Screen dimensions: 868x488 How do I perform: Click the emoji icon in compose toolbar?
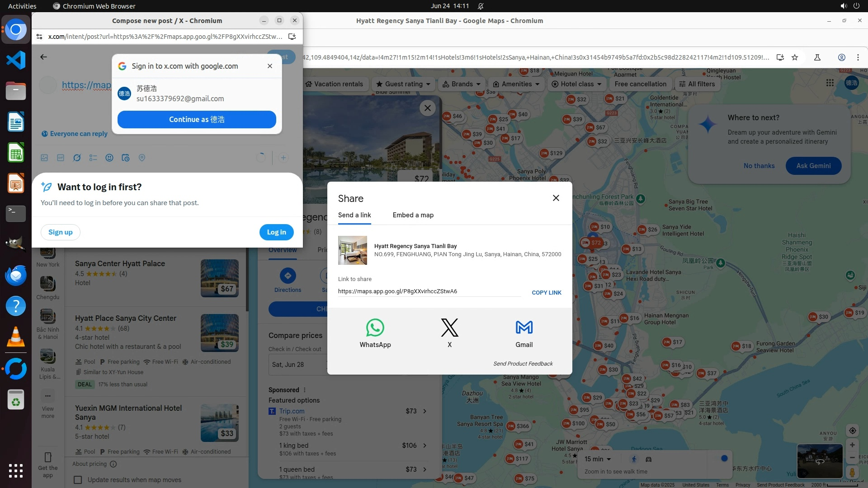(x=109, y=158)
